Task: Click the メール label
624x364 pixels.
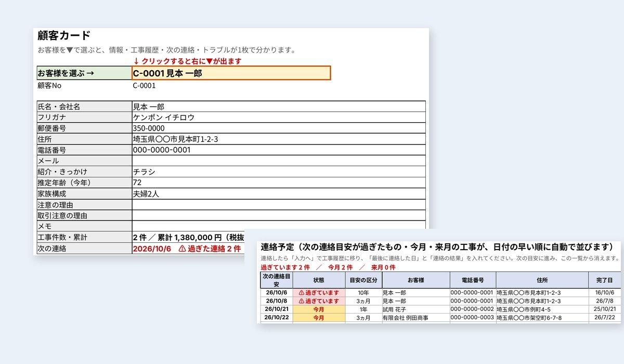Action: pyautogui.click(x=84, y=161)
